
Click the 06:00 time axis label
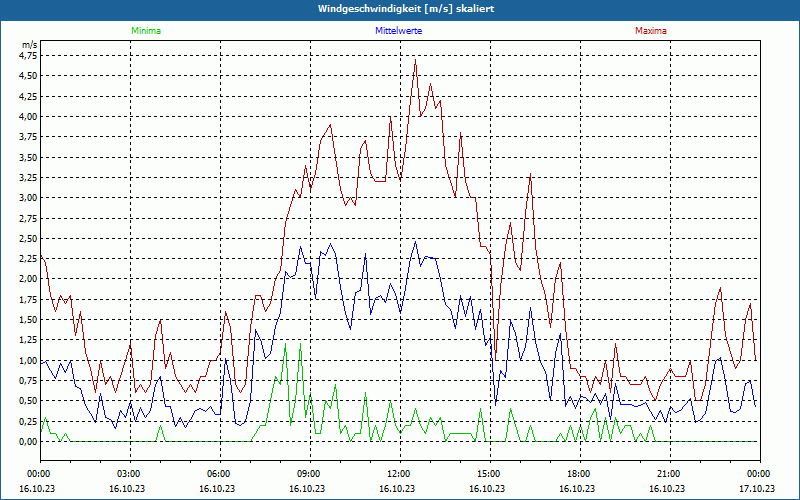tap(220, 474)
